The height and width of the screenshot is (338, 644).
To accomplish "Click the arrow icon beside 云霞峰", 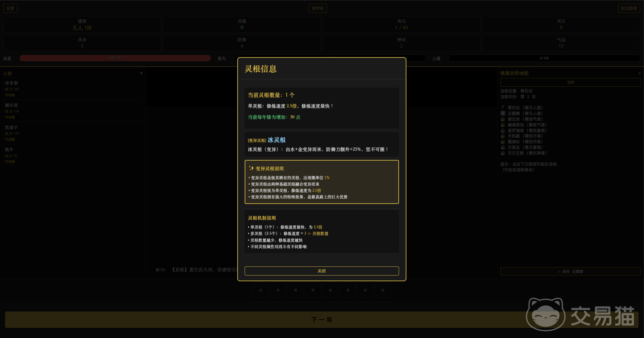I will pyautogui.click(x=503, y=114).
